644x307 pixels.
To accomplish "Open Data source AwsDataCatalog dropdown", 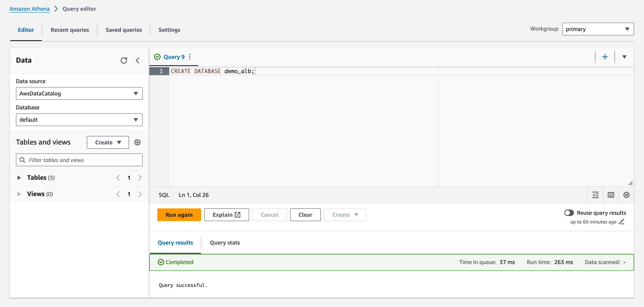I will point(79,93).
